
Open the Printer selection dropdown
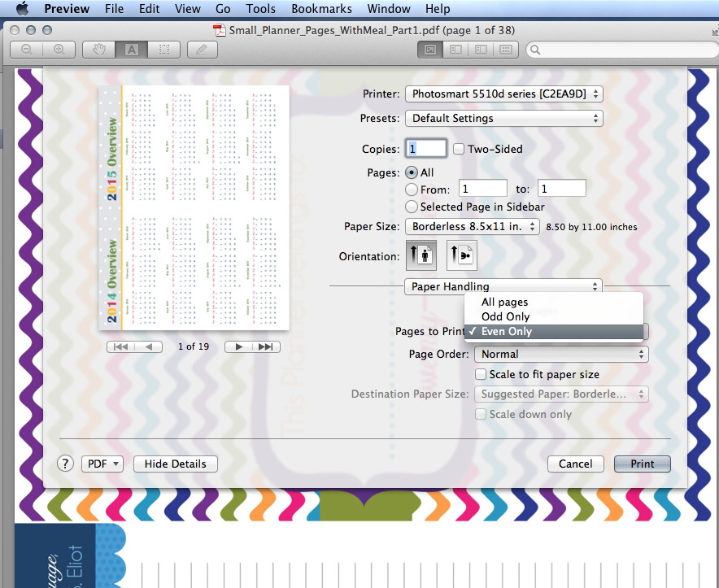(503, 94)
